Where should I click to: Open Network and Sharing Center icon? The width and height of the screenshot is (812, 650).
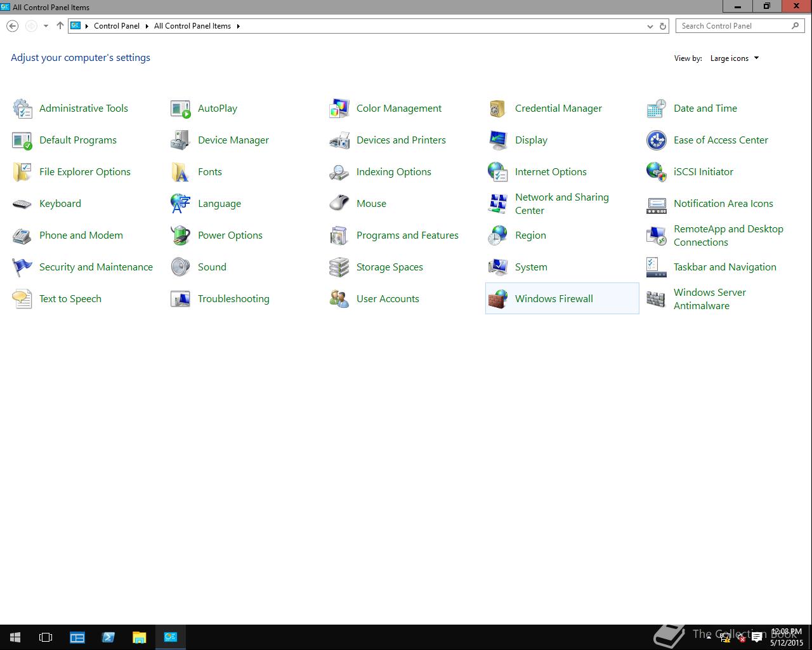(x=498, y=204)
